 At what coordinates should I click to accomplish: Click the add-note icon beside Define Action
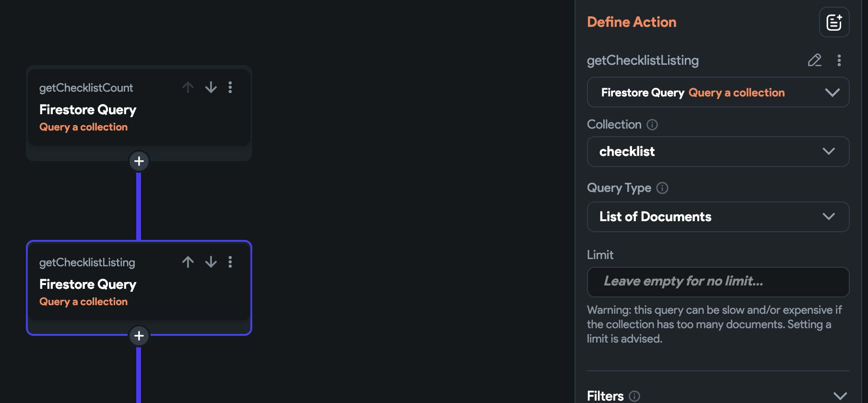[x=834, y=22]
